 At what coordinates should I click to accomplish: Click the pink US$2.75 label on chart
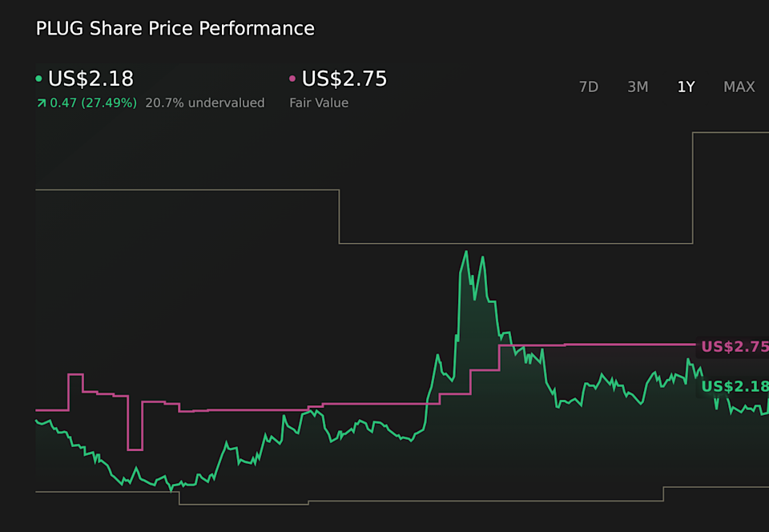pyautogui.click(x=734, y=347)
